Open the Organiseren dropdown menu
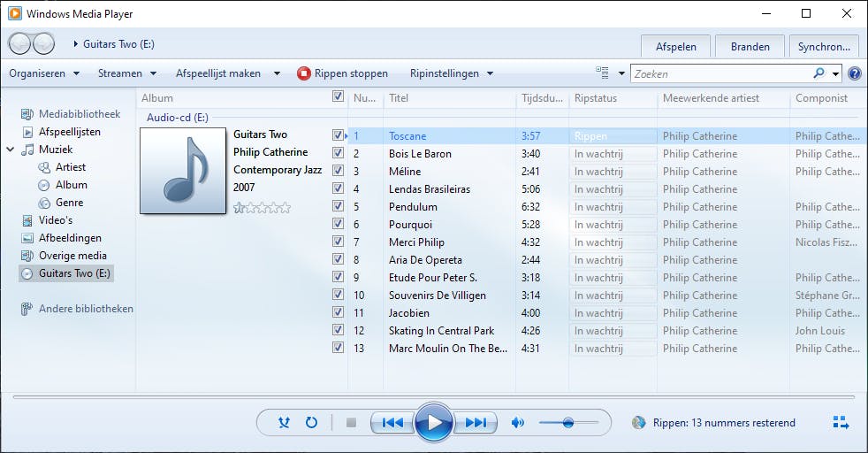 (x=44, y=73)
